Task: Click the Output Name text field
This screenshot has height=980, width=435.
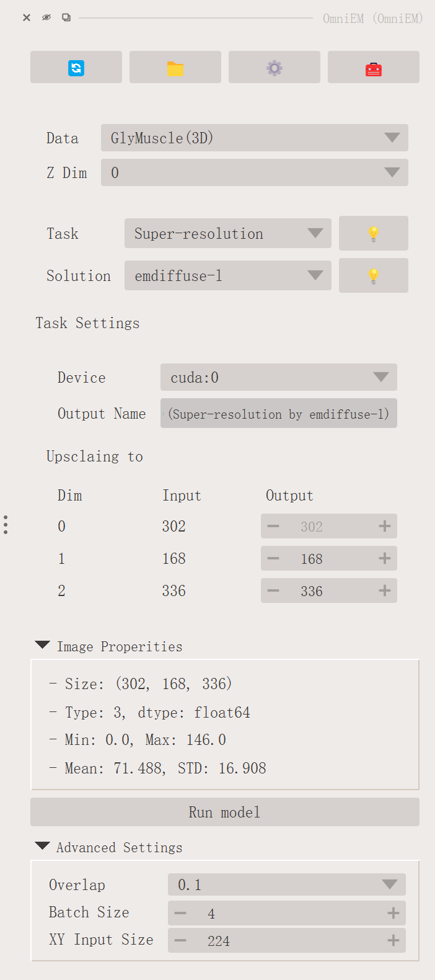Action: [278, 414]
